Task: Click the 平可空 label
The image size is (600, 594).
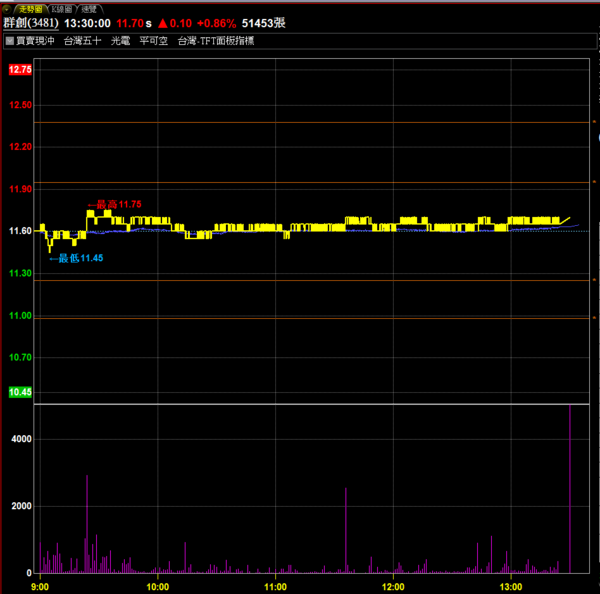Action: tap(154, 41)
